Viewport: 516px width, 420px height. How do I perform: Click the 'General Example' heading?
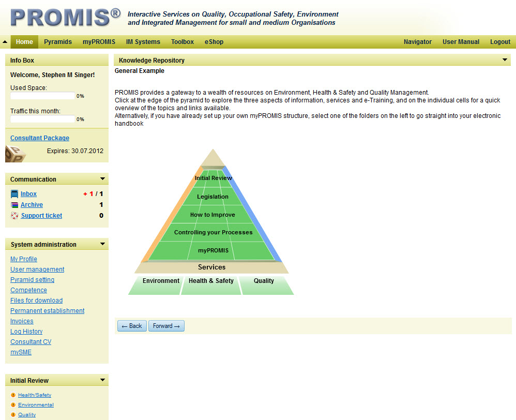coord(140,71)
